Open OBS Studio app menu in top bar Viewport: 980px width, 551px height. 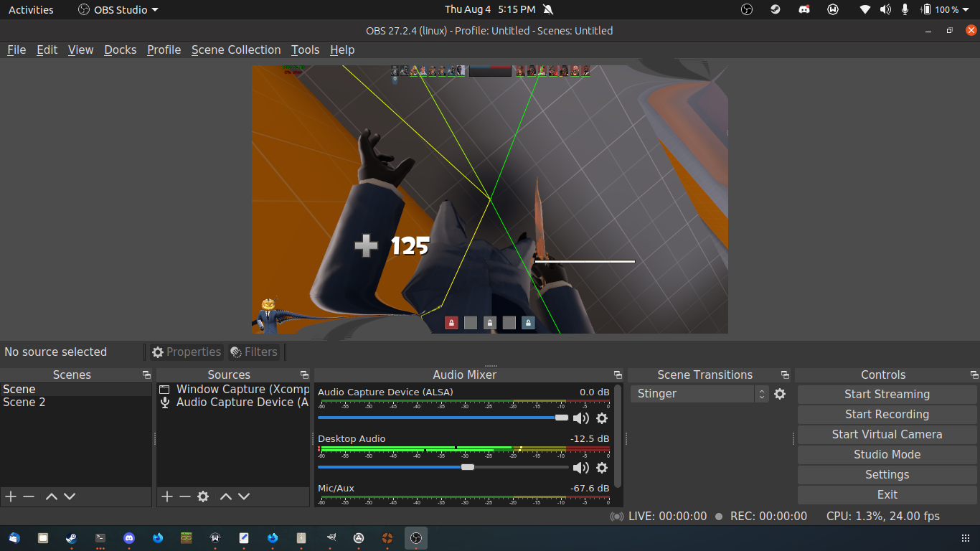pos(118,9)
